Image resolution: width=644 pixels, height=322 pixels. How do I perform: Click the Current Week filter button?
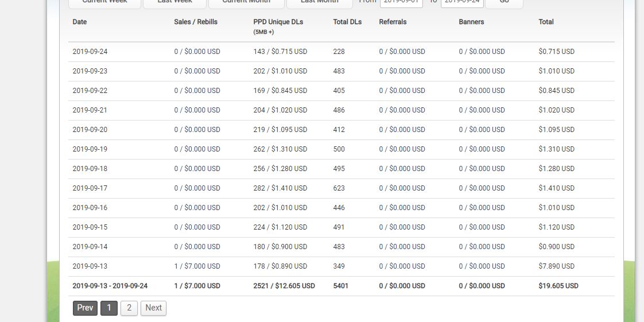point(104,3)
